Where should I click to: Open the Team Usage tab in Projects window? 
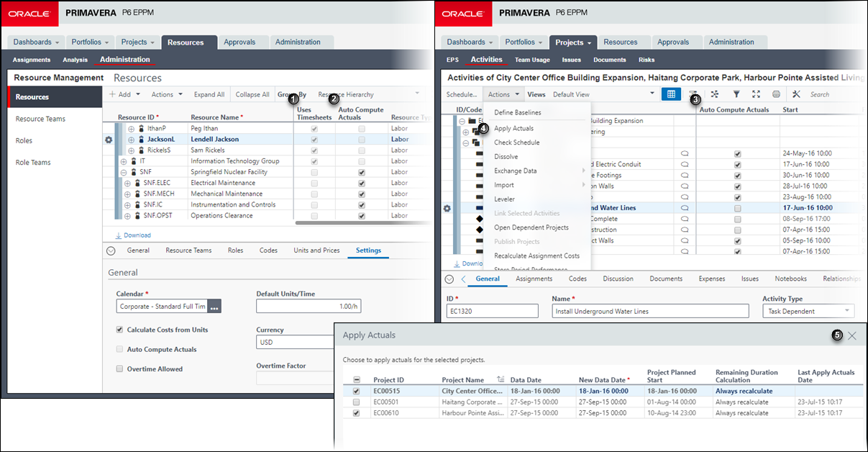pyautogui.click(x=532, y=60)
